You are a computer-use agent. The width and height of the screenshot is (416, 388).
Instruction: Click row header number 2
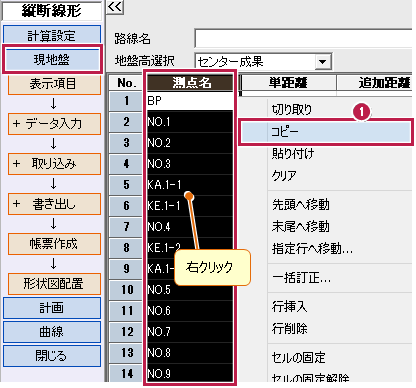click(126, 122)
